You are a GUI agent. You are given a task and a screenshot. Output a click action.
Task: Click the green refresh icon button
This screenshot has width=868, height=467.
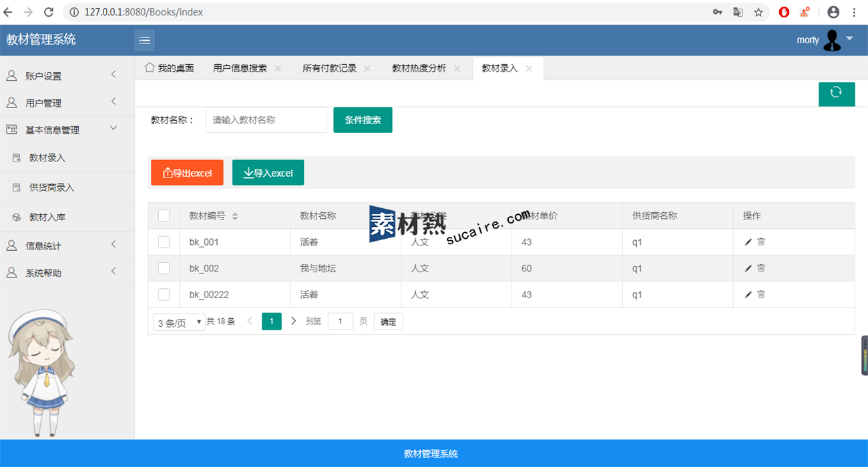click(x=836, y=93)
